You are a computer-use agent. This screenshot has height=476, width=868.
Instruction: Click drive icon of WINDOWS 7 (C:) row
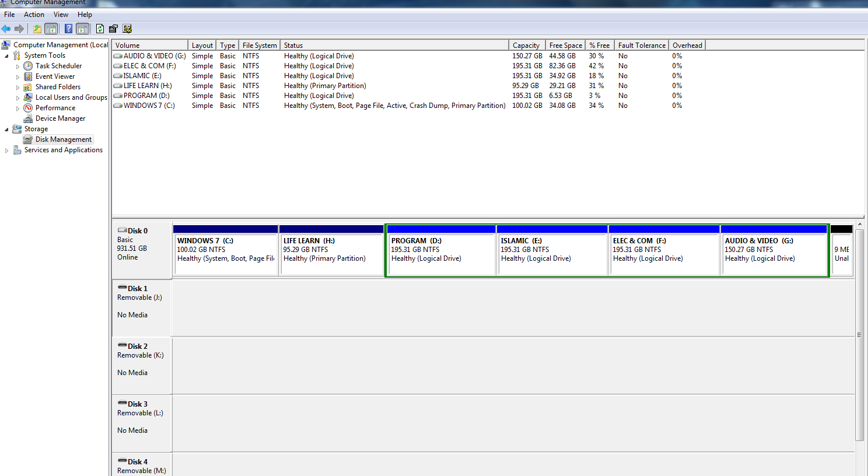coord(118,106)
